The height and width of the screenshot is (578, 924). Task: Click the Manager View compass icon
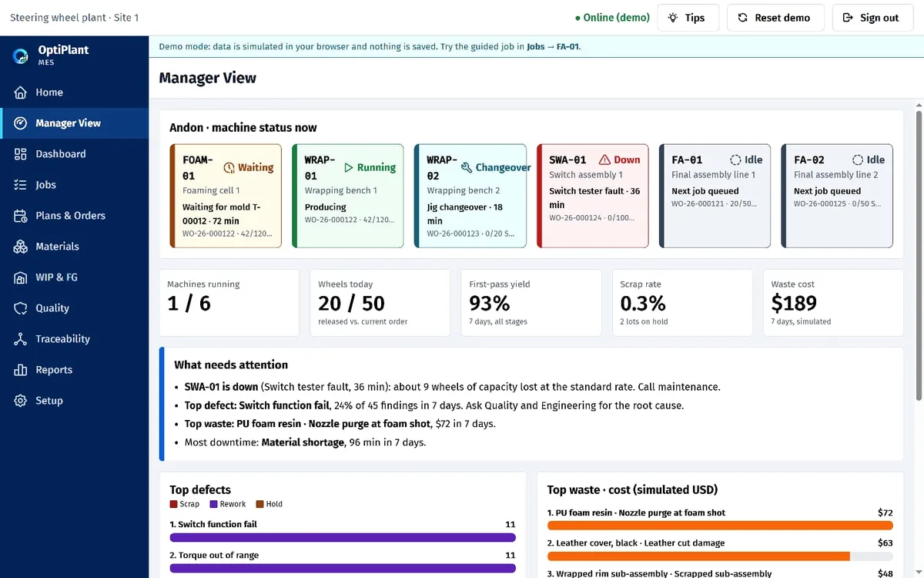[21, 123]
